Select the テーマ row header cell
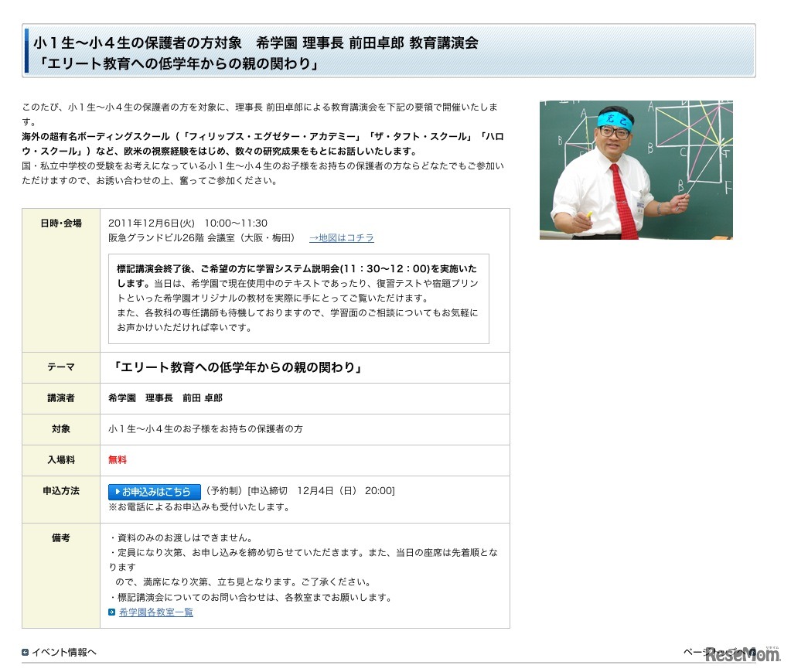The height and width of the screenshot is (672, 791). pos(61,367)
